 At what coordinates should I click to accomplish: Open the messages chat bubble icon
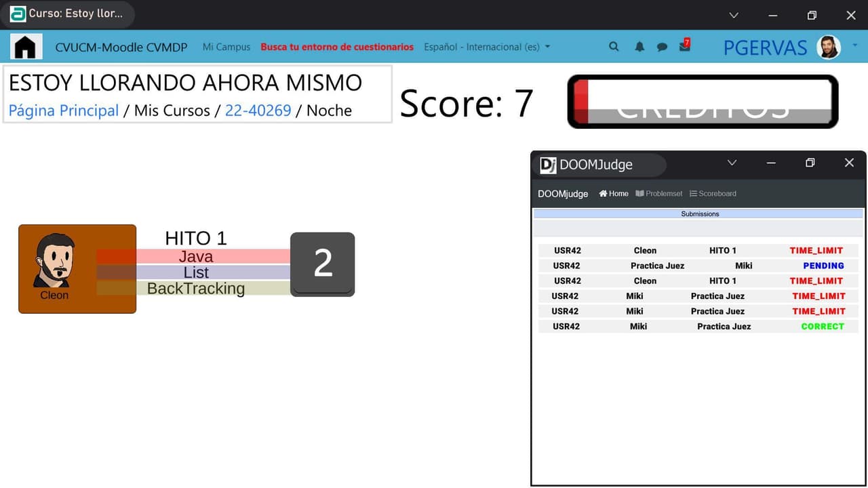pyautogui.click(x=662, y=47)
